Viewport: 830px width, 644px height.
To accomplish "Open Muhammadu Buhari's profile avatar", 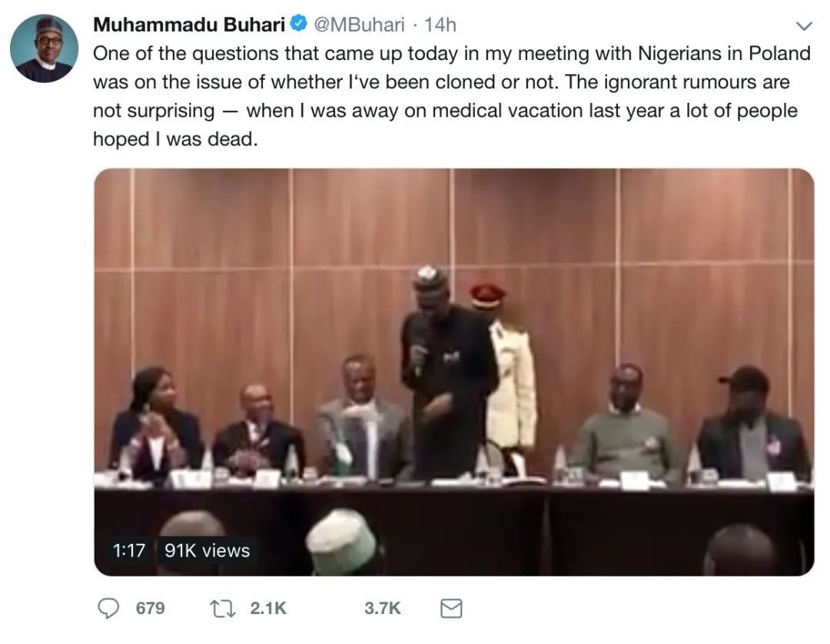I will 44,48.
